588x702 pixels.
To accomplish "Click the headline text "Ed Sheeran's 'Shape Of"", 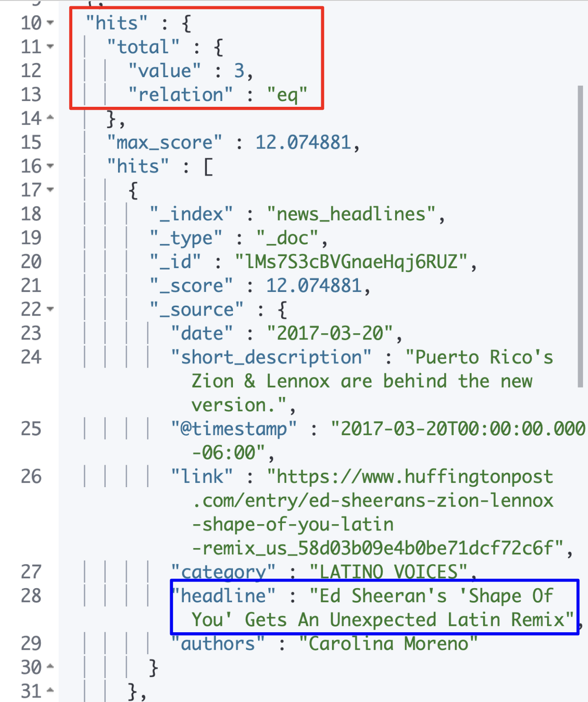I will [432, 596].
